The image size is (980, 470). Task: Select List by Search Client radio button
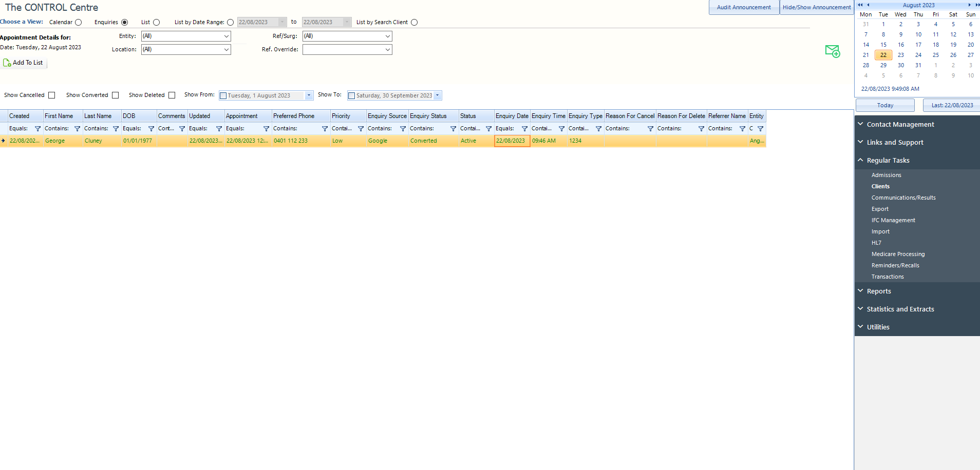coord(414,23)
